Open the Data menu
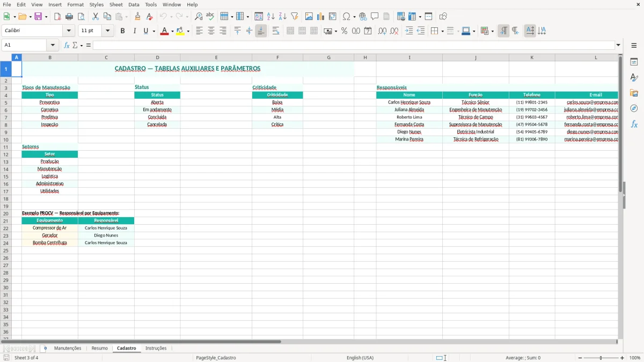 134,4
